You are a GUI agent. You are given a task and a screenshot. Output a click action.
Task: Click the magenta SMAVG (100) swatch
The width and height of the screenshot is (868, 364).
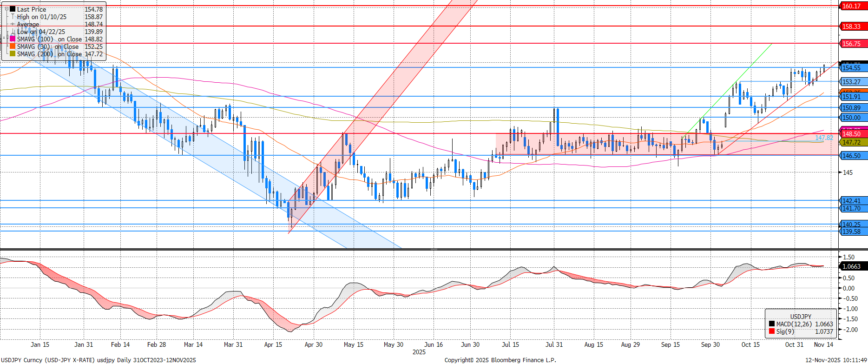click(13, 39)
